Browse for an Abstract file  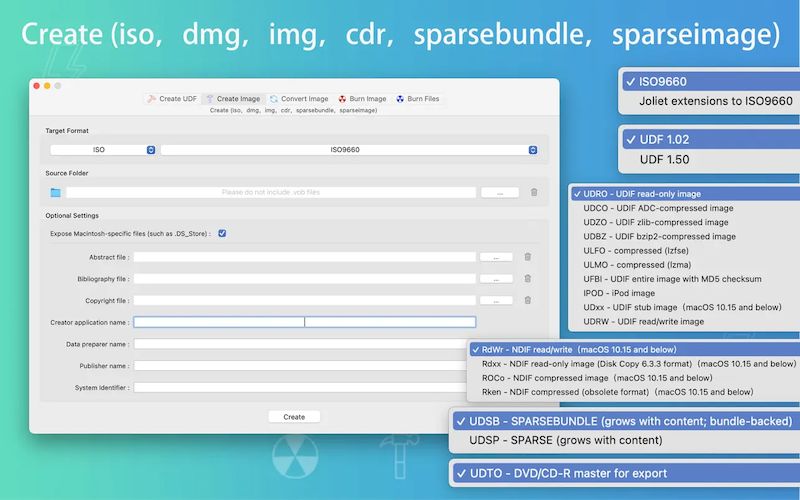pos(496,257)
